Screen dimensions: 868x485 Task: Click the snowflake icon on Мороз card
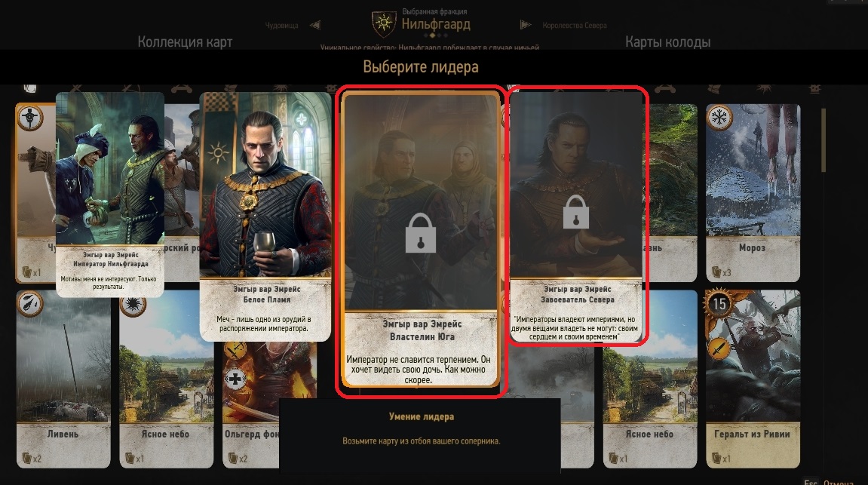tap(719, 117)
